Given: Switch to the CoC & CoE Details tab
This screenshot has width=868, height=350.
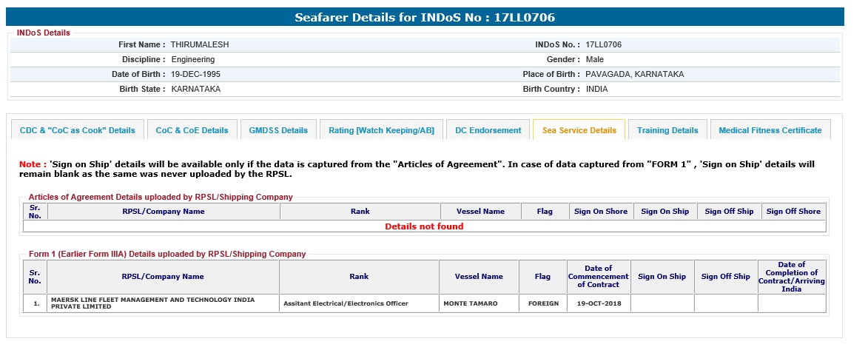Looking at the screenshot, I should click(x=192, y=130).
